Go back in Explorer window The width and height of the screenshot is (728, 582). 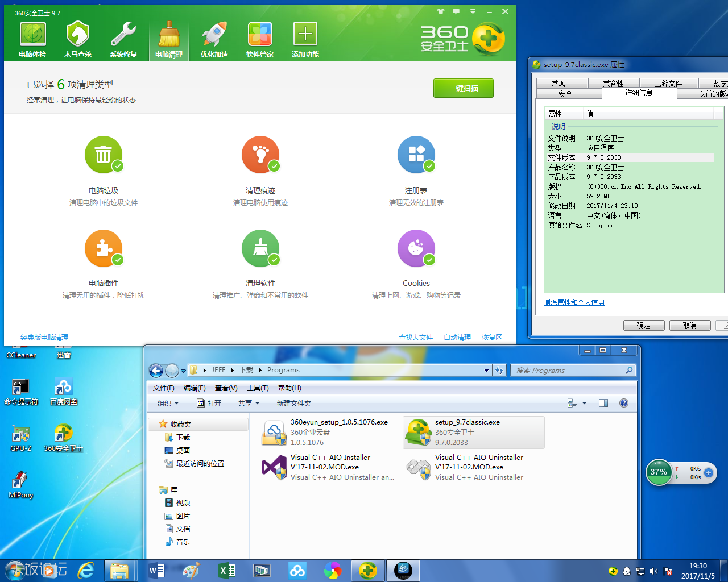(x=156, y=371)
